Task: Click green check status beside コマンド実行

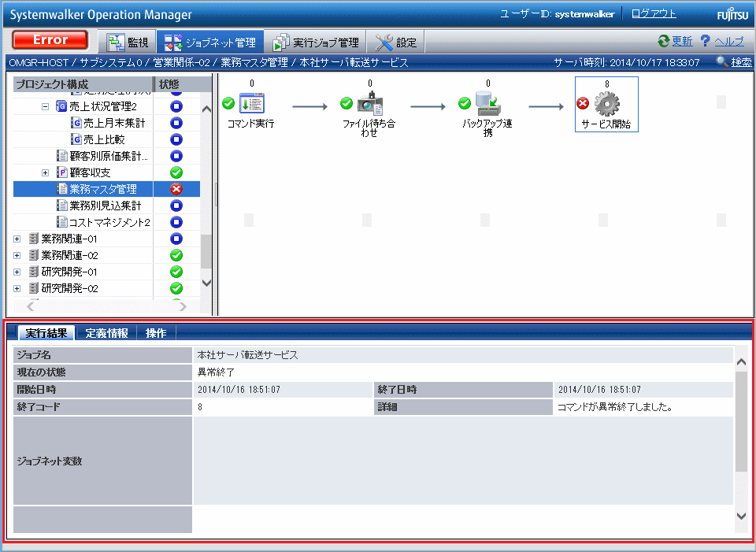Action: pyautogui.click(x=228, y=103)
